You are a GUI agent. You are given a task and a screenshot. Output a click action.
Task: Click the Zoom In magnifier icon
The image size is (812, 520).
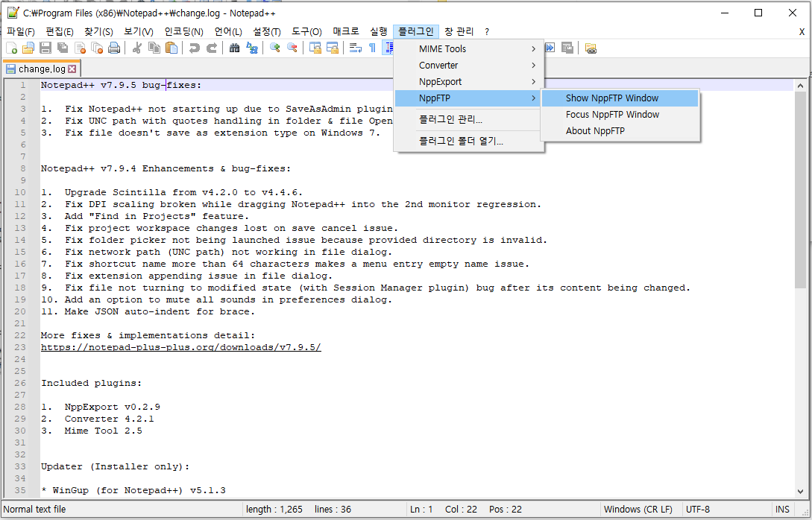pyautogui.click(x=275, y=48)
